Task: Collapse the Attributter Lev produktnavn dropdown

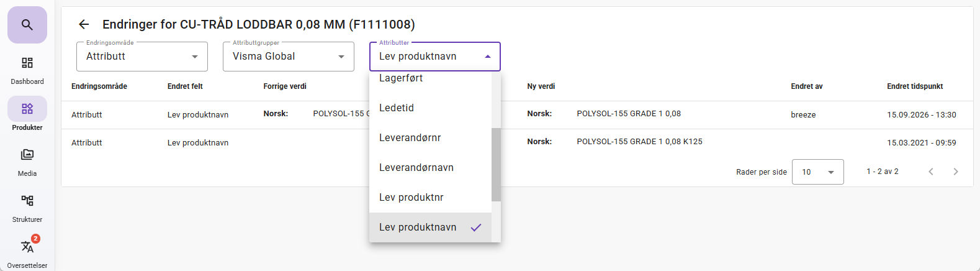Action: click(435, 57)
